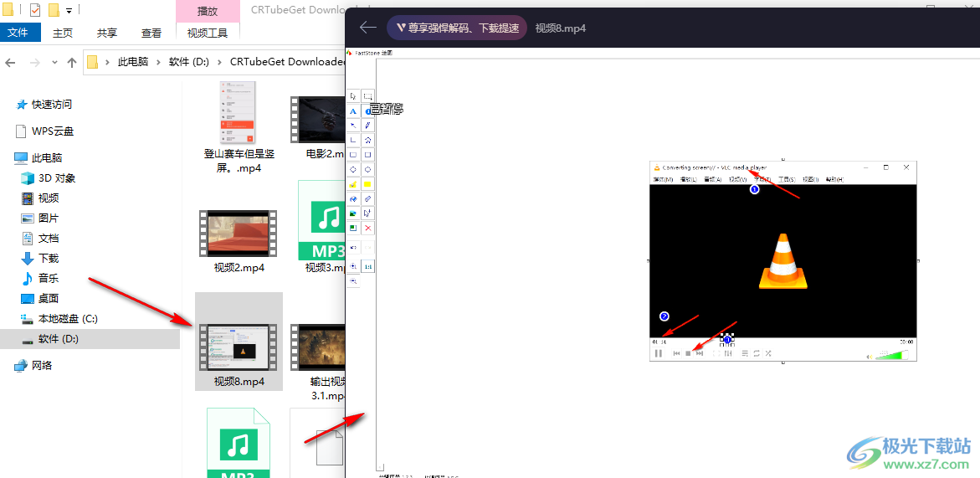Open the 音乐 folder in sidebar
The height and width of the screenshot is (478, 980).
point(40,278)
